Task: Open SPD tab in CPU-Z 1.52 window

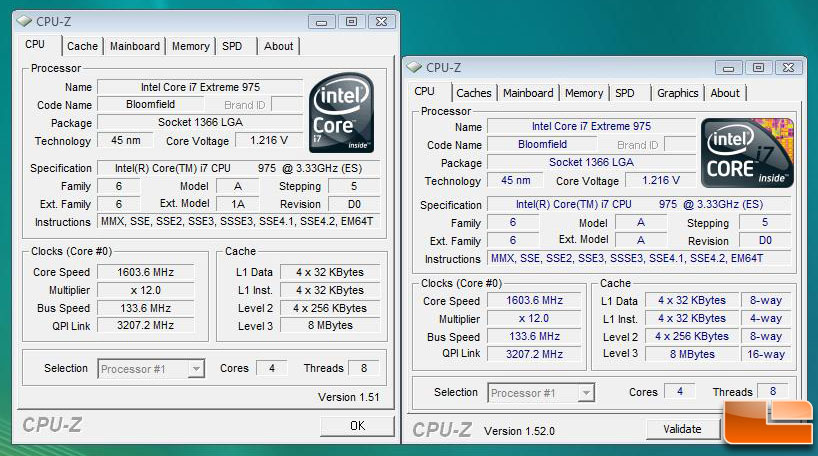Action: pos(625,93)
